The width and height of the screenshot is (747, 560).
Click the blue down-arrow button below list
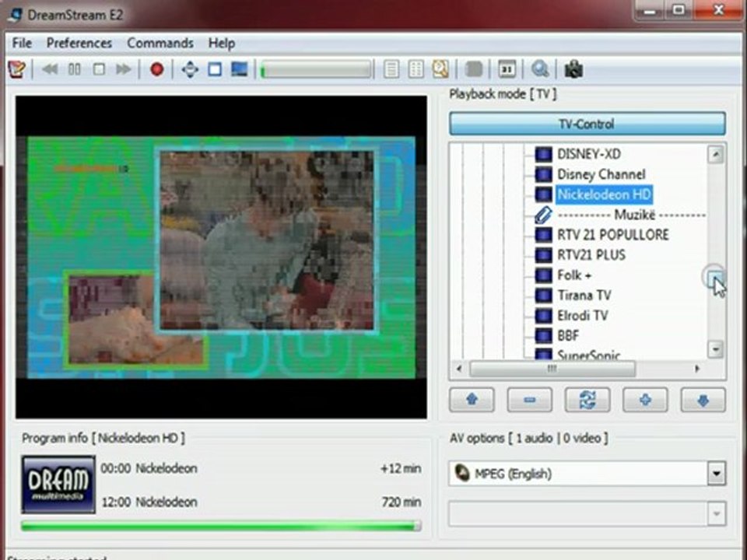click(703, 400)
